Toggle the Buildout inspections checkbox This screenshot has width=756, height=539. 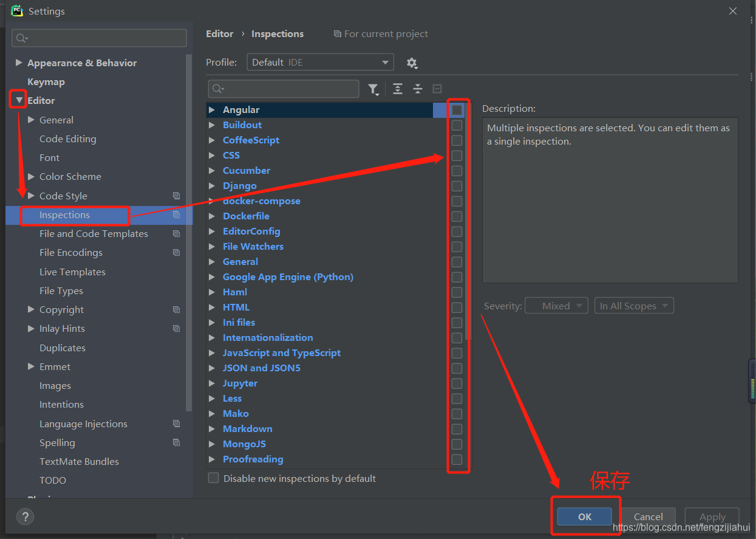(x=457, y=125)
